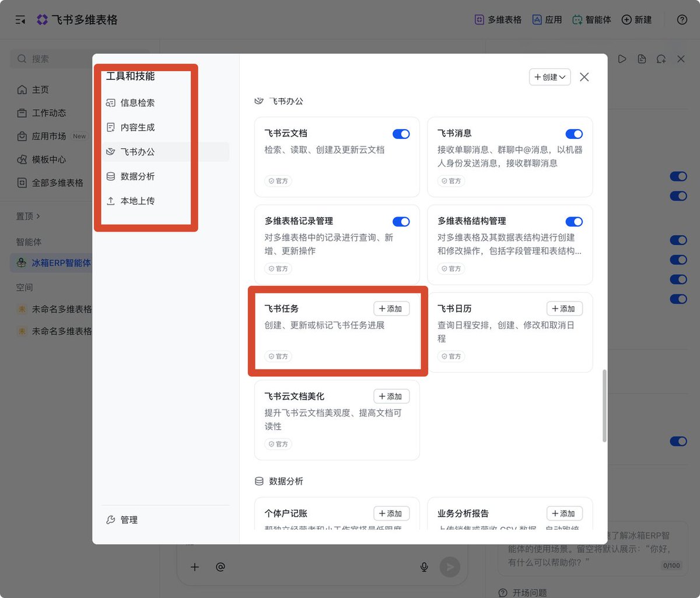
Task: Click the 管理 wrench item
Action: (x=122, y=520)
